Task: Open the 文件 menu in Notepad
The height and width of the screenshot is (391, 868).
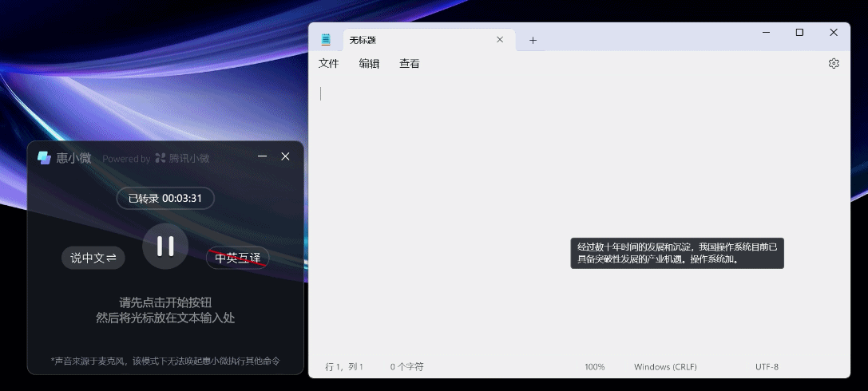Action: [x=329, y=64]
